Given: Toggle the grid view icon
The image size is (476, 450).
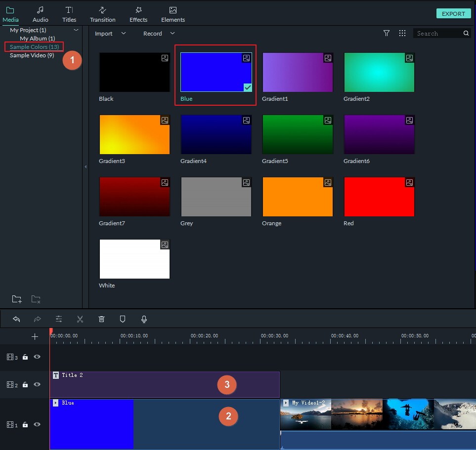Looking at the screenshot, I should click(402, 33).
